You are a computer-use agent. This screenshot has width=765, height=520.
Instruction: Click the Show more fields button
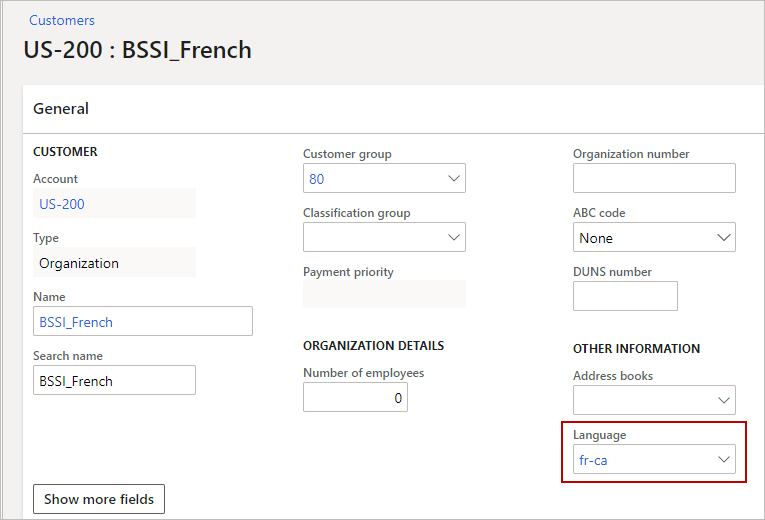tap(99, 499)
